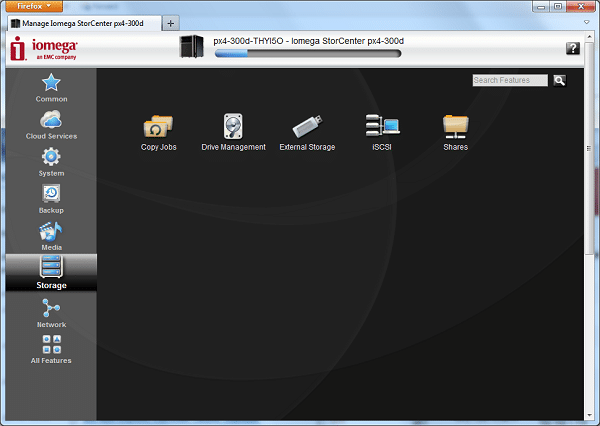
Task: Select Manage Iomega StorCenter tab
Action: click(84, 23)
